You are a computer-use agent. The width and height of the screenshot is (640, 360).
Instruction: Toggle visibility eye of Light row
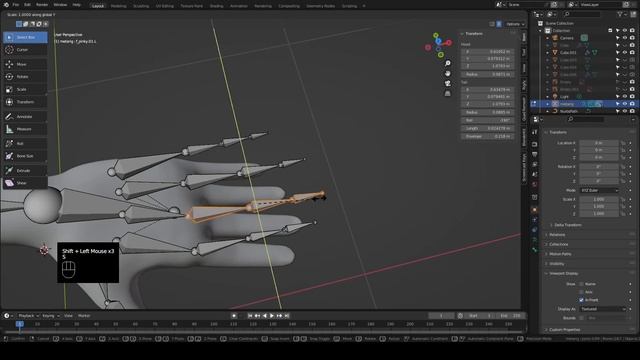click(x=625, y=97)
